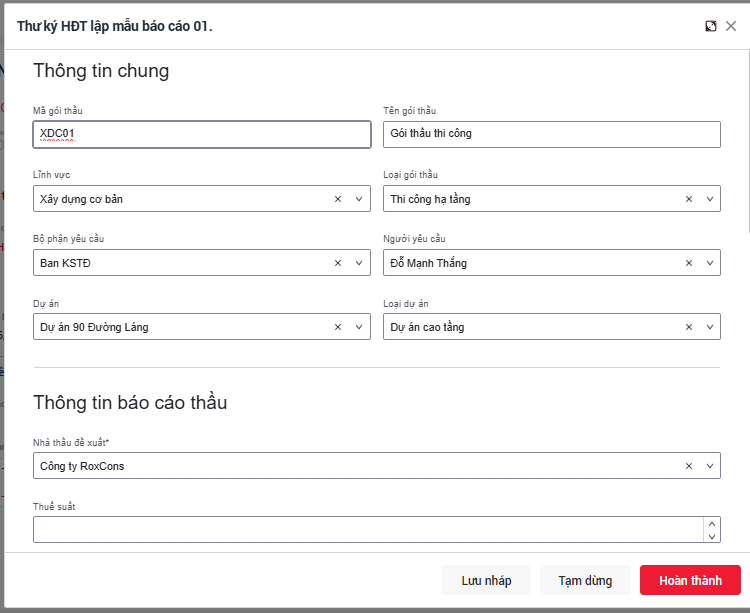Focus the Mã gói thầu input field
This screenshot has width=750, height=613.
(x=201, y=134)
